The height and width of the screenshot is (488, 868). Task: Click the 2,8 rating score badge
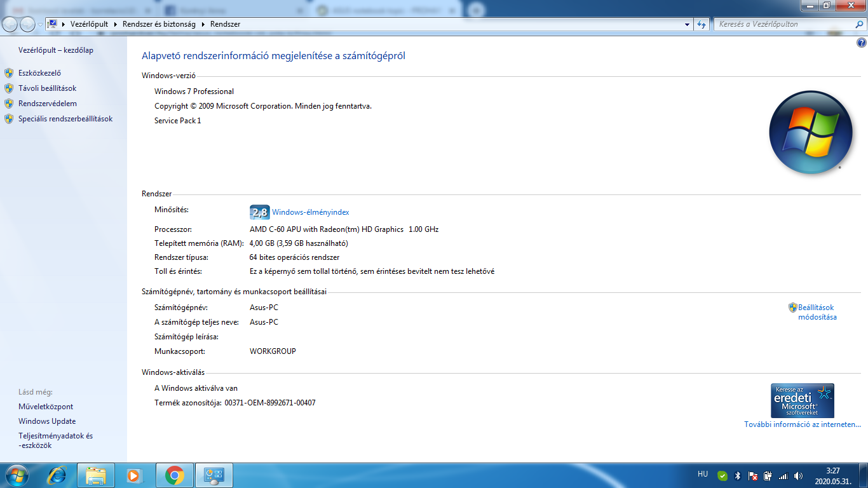(259, 212)
